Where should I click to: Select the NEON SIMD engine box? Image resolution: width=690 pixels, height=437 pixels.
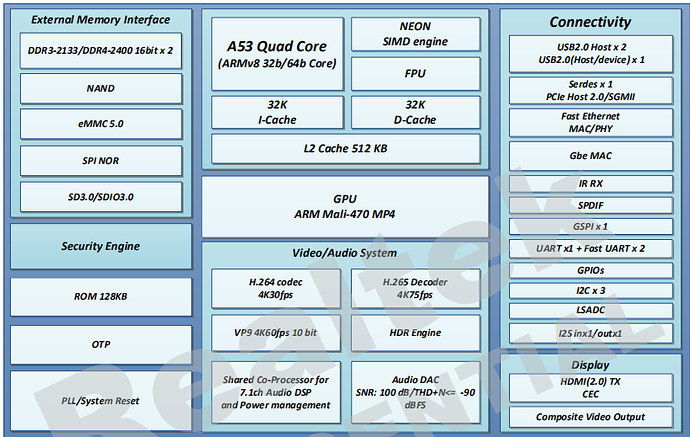[x=415, y=34]
